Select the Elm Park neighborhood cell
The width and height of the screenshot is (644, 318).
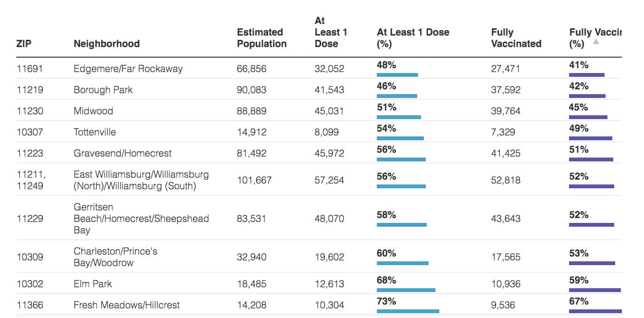tap(93, 284)
